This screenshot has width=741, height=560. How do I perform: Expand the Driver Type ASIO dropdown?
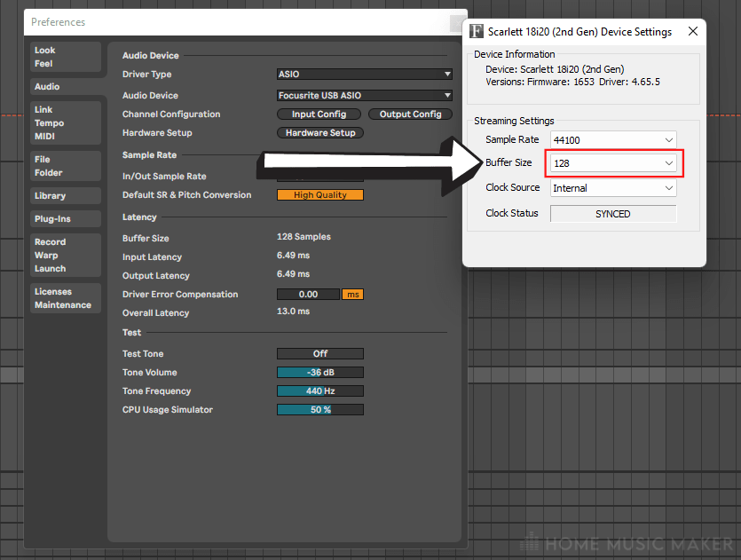pos(365,75)
